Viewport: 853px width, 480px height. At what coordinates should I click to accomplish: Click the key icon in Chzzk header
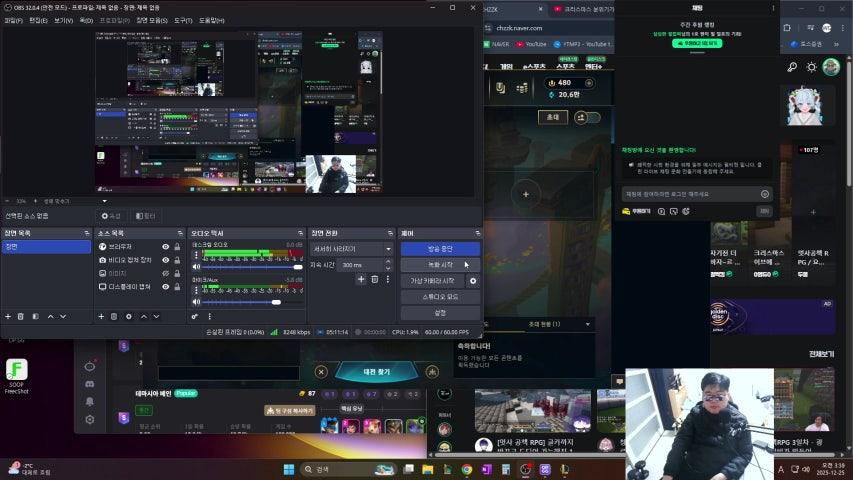[792, 67]
